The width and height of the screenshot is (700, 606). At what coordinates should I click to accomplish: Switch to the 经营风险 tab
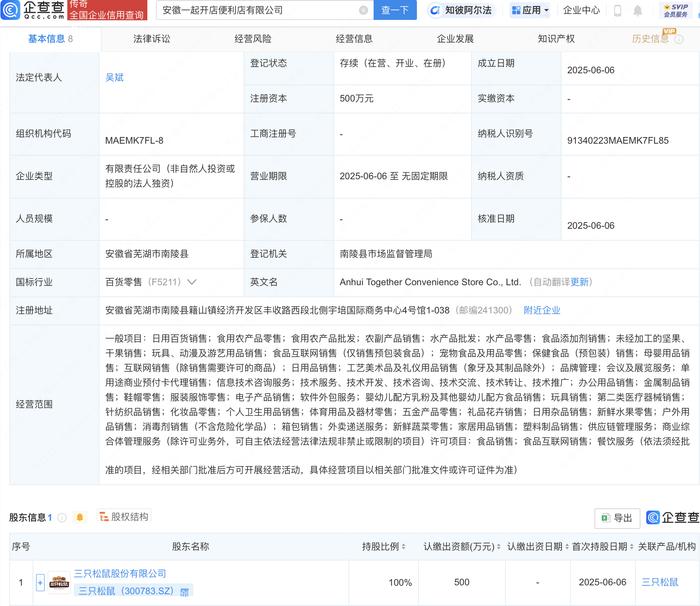pyautogui.click(x=253, y=39)
